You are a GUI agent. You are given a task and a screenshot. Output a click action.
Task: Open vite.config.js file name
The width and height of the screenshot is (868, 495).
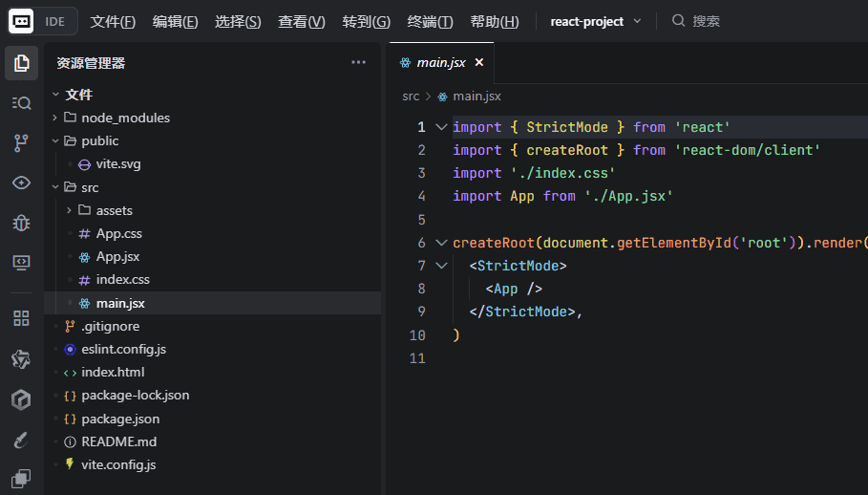pyautogui.click(x=118, y=465)
